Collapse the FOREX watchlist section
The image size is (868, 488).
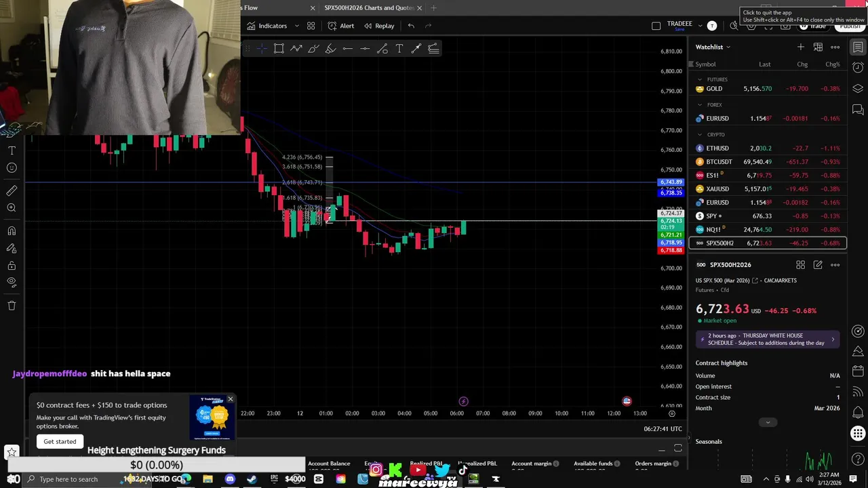tap(700, 105)
